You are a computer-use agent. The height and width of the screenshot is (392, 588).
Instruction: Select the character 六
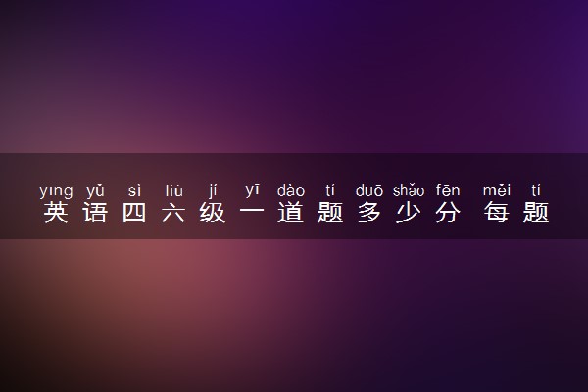(173, 212)
